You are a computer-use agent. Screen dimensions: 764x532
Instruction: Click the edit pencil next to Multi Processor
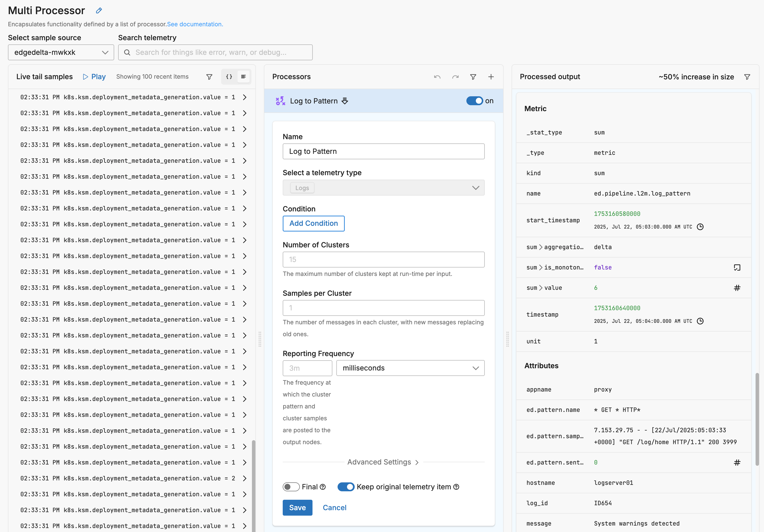tap(99, 10)
